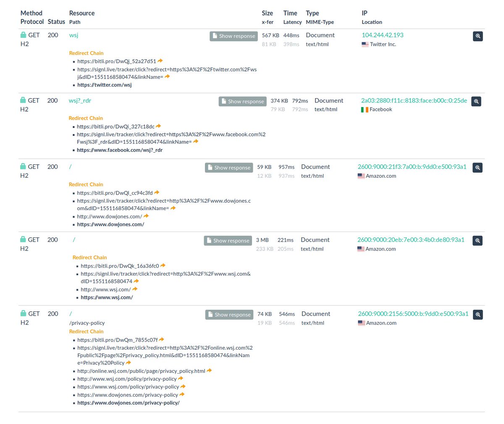The width and height of the screenshot is (504, 424).
Task: Click the green lock icon in the wsj?_rdr row
Action: click(23, 100)
